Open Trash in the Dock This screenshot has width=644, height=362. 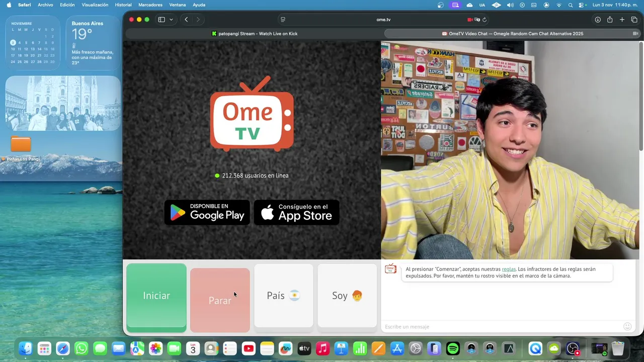[x=618, y=348]
